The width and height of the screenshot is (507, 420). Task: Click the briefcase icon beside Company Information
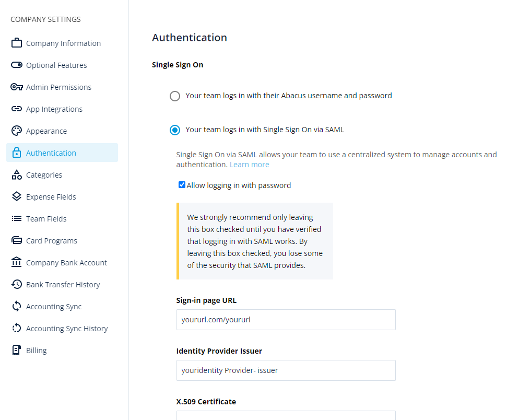(17, 43)
